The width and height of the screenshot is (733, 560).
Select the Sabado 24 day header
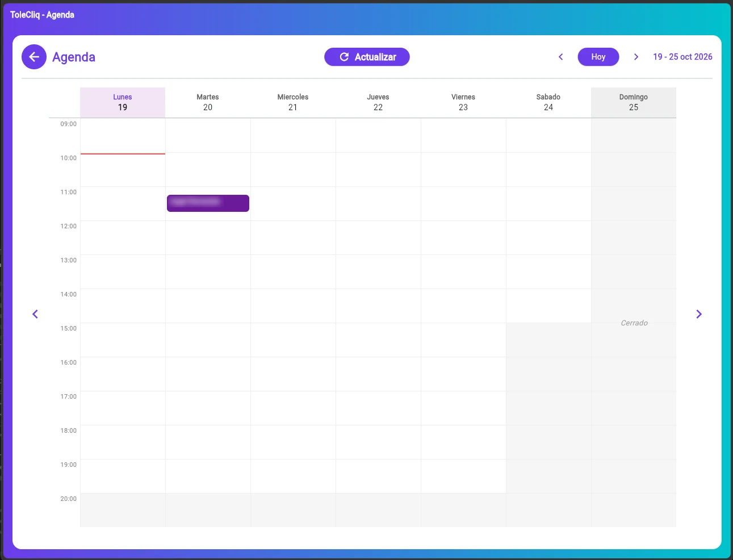(548, 102)
